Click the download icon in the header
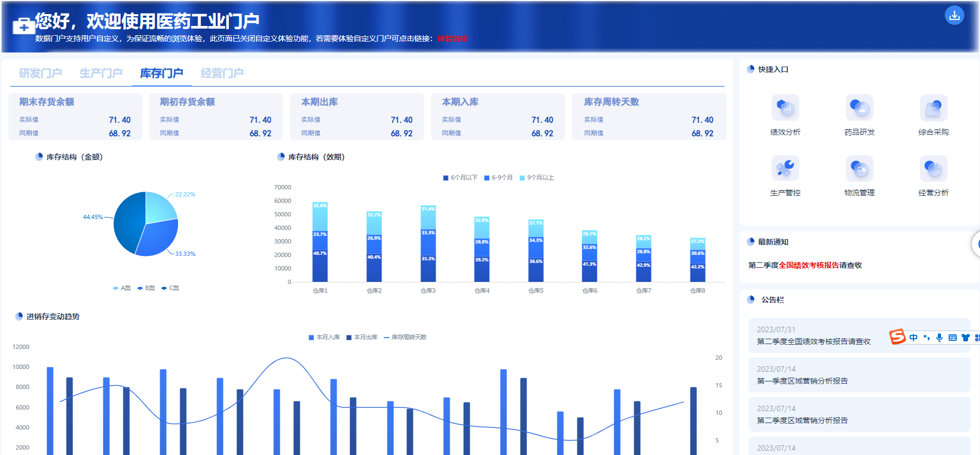 pyautogui.click(x=954, y=15)
